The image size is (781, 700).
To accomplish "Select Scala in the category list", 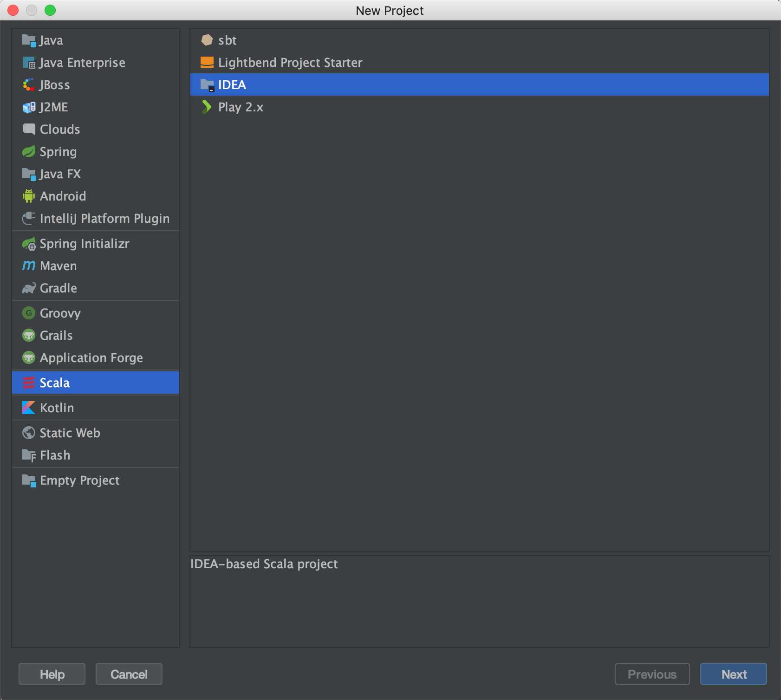I will pos(96,383).
